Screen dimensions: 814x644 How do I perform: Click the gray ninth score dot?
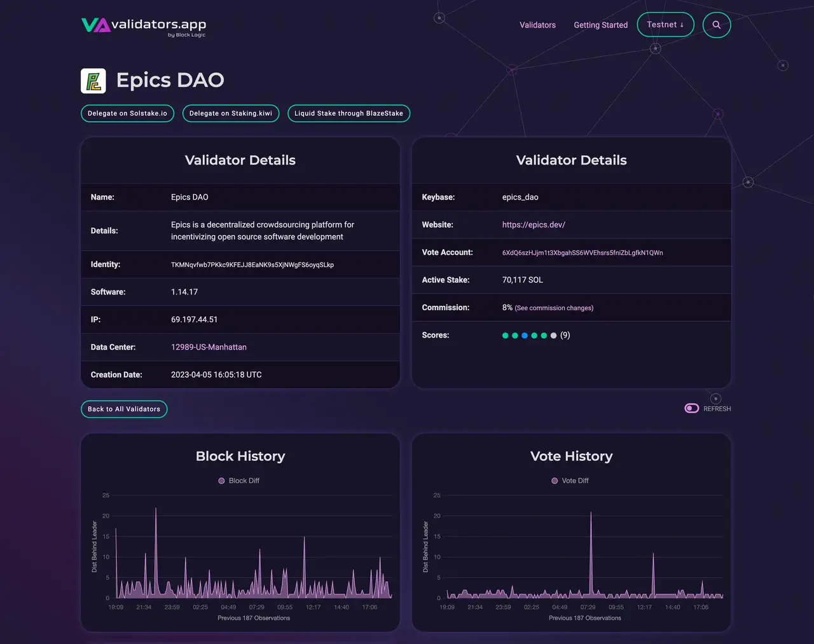coord(553,335)
